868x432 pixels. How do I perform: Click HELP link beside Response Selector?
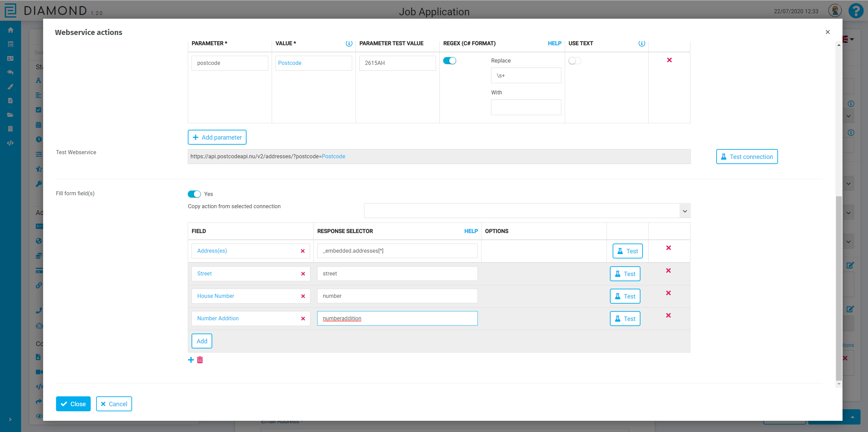[471, 231]
